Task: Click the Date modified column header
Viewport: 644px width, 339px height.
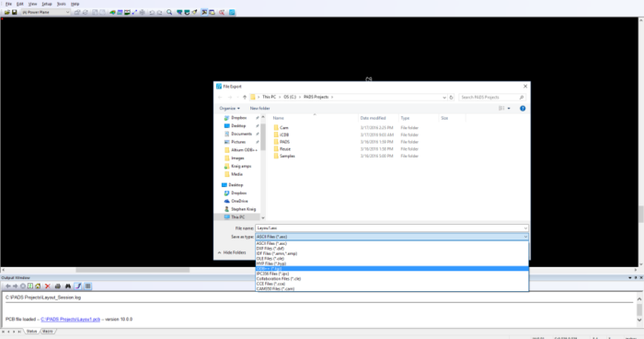Action: click(373, 118)
